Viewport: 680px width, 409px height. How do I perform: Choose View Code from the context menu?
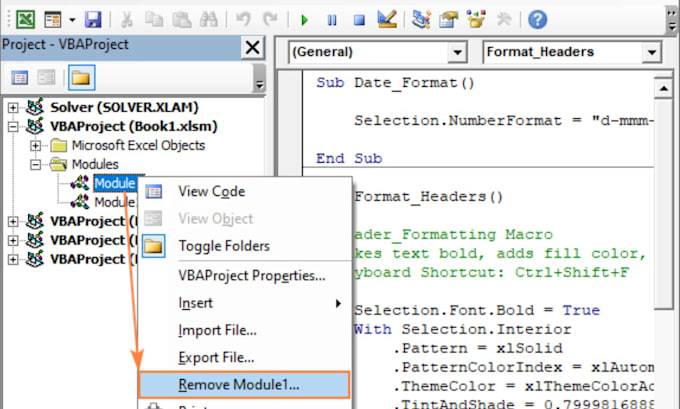[x=245, y=191]
